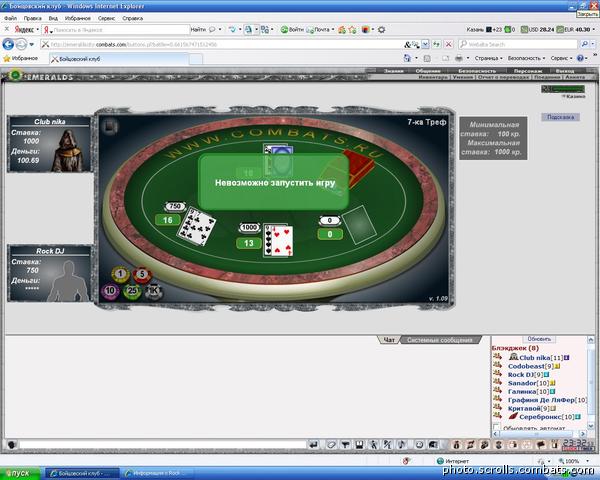This screenshot has height=480, width=600.
Task: Click the save floppy icon in chat toolbar
Action: point(359,444)
